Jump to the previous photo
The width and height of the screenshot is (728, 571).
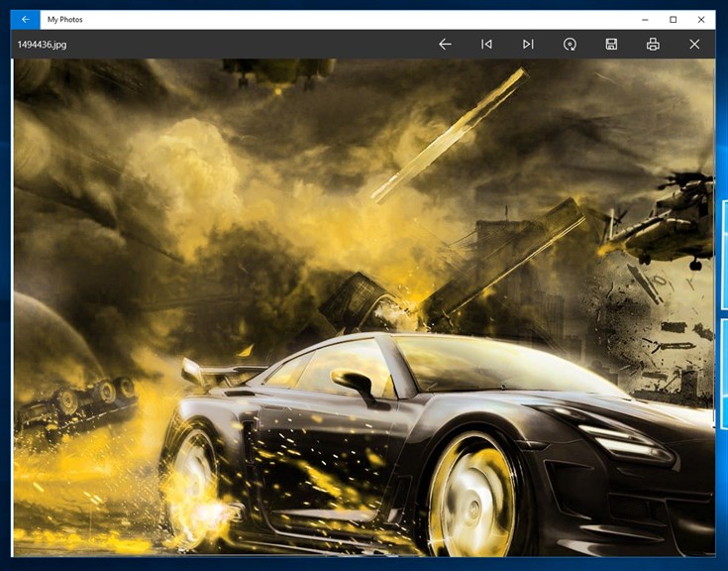[x=486, y=45]
